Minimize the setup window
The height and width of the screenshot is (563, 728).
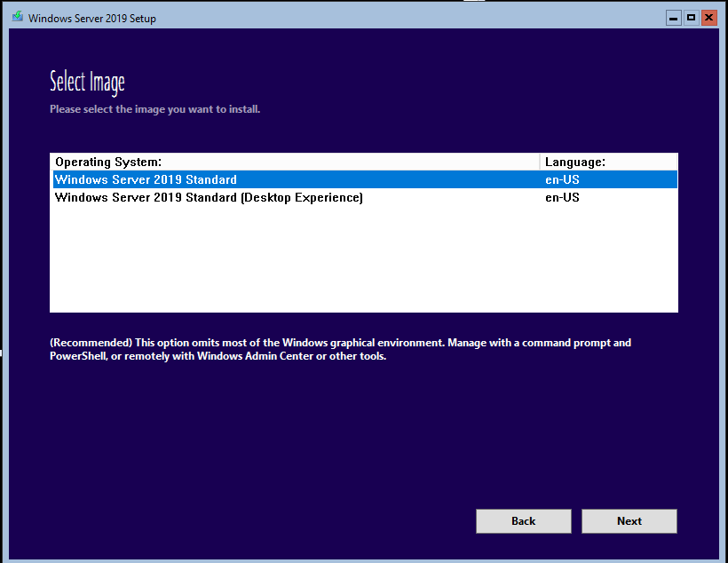pyautogui.click(x=673, y=17)
